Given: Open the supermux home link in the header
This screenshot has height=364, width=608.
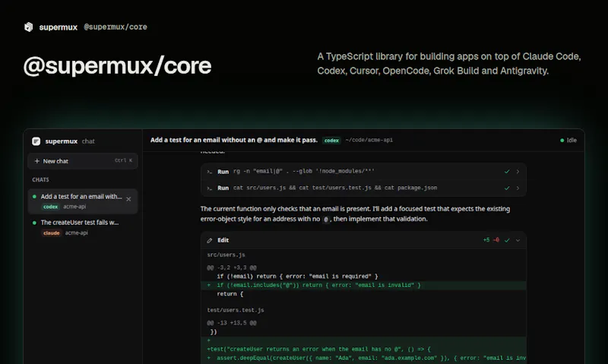Looking at the screenshot, I should pyautogui.click(x=59, y=27).
